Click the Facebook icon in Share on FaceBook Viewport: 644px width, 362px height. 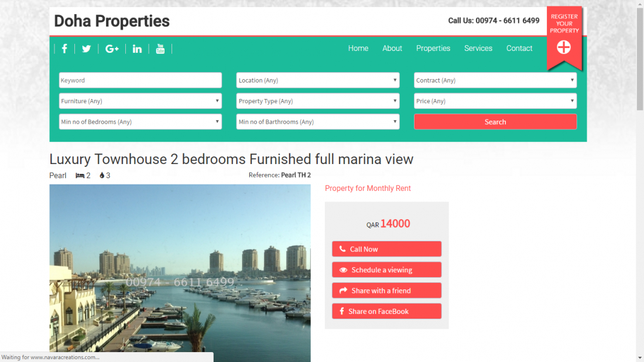(x=342, y=311)
